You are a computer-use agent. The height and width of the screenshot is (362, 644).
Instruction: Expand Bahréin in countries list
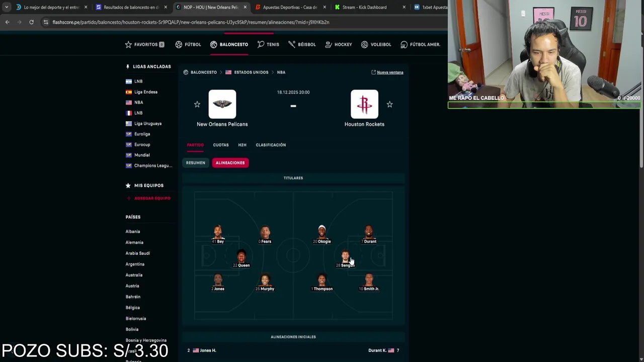pos(133,297)
